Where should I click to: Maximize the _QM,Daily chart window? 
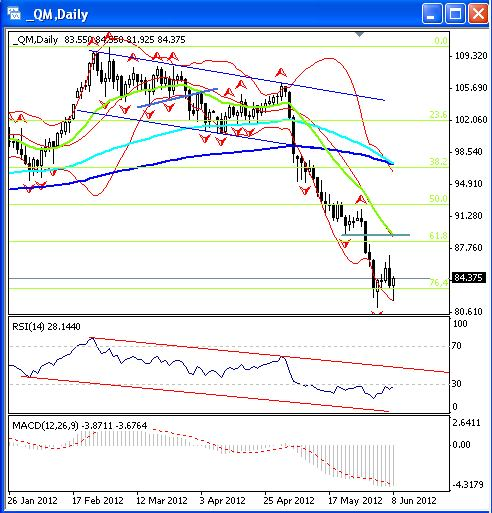(455, 14)
